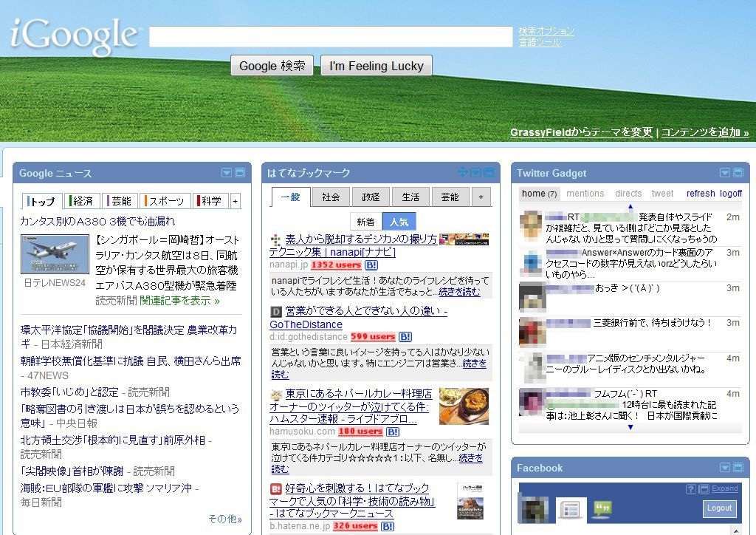
Task: Click the コンテンツを追加 link
Action: [705, 132]
